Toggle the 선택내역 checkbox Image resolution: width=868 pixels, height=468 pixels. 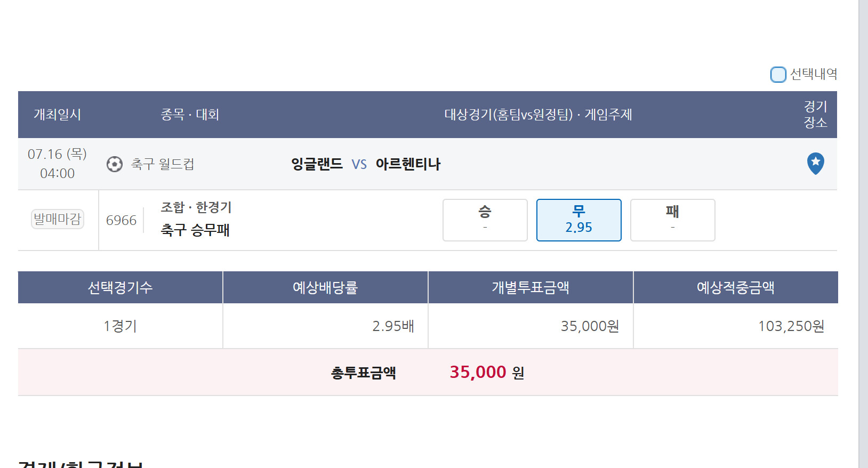pos(778,75)
